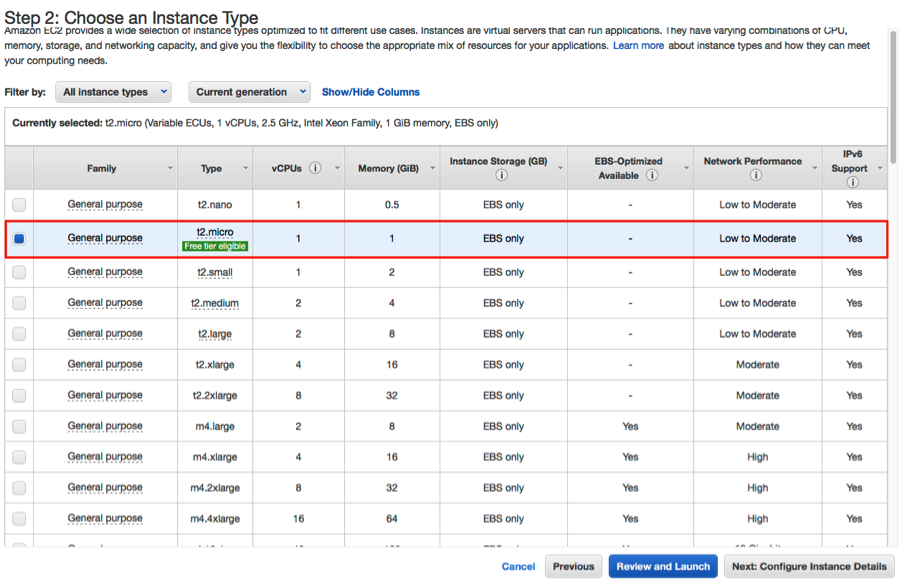
Task: Click the Network Performance info icon
Action: (x=755, y=175)
